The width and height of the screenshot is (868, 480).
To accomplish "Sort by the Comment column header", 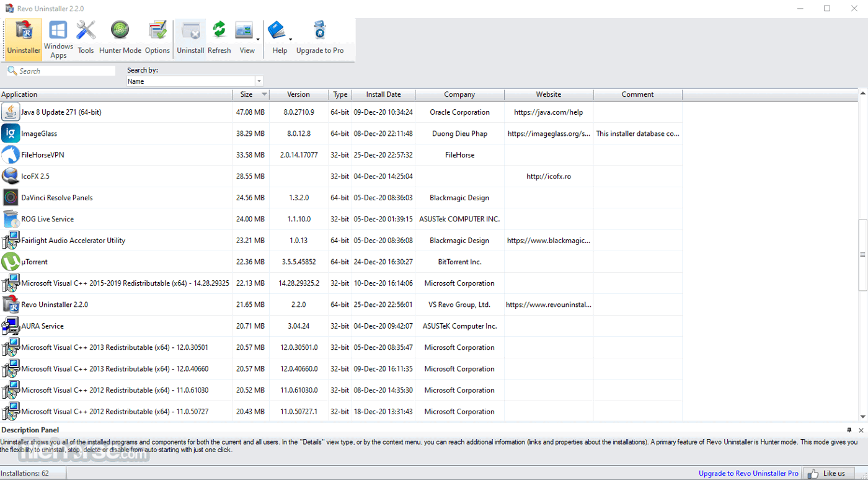I will pos(637,94).
